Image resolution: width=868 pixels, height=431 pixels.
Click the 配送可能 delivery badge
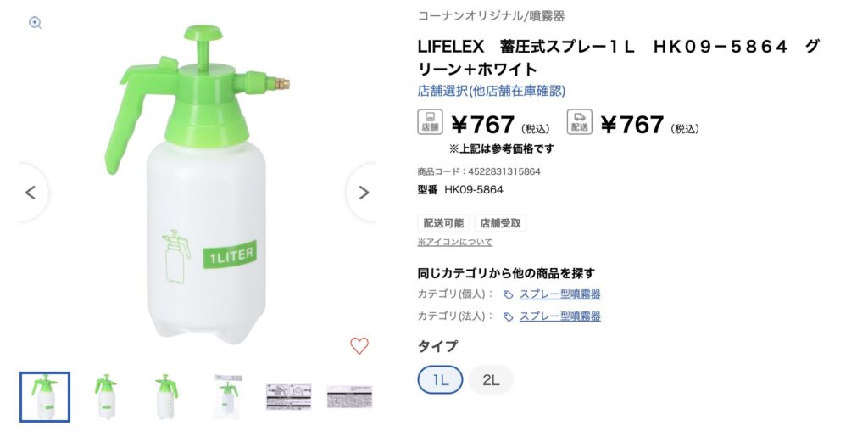point(443,223)
